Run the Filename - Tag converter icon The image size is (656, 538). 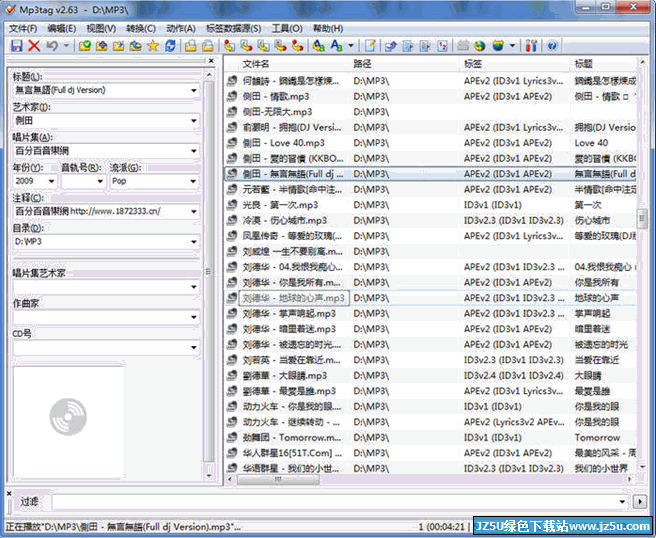[x=246, y=46]
